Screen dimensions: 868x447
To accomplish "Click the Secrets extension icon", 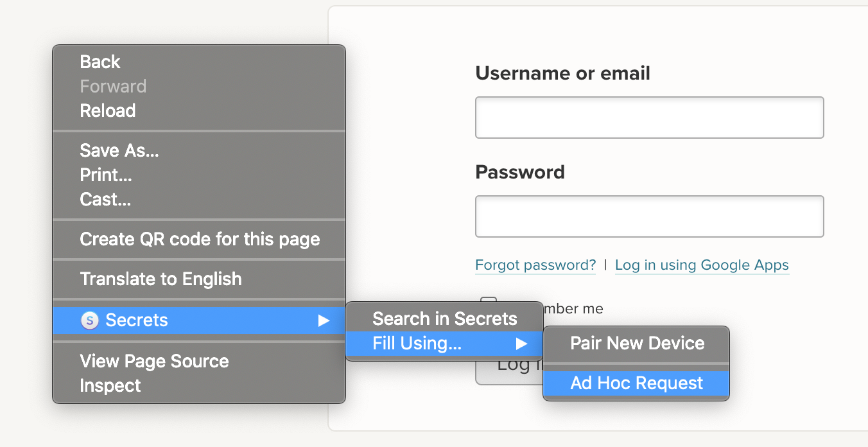I will click(x=90, y=320).
